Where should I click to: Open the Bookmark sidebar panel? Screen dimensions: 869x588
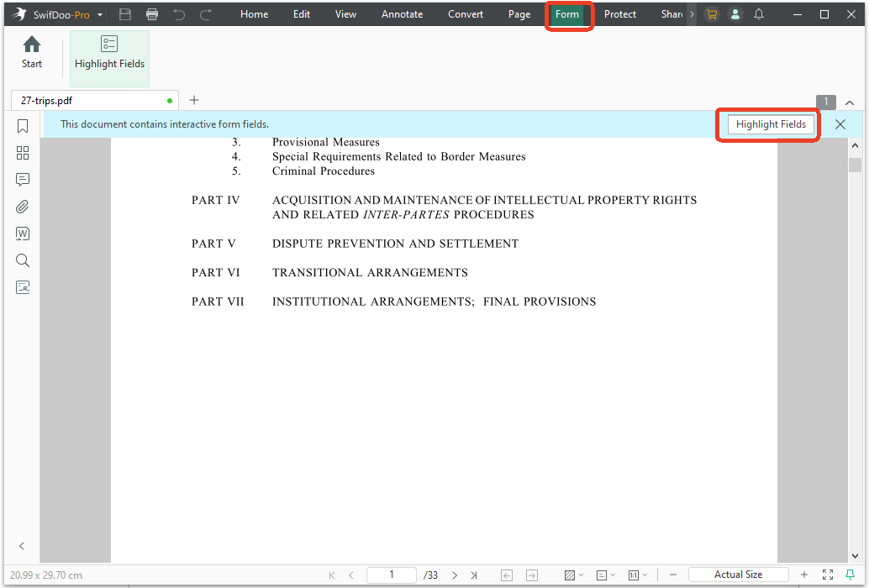(23, 126)
